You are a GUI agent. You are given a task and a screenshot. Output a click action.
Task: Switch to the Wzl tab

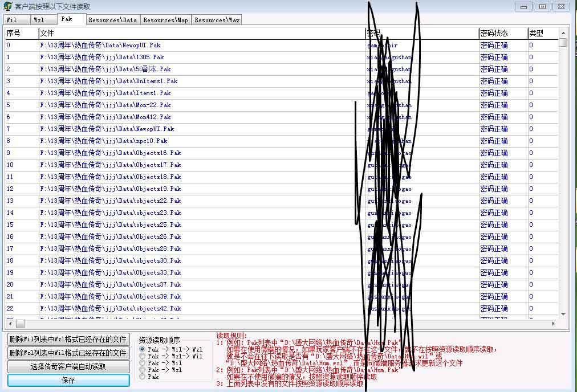[x=43, y=20]
